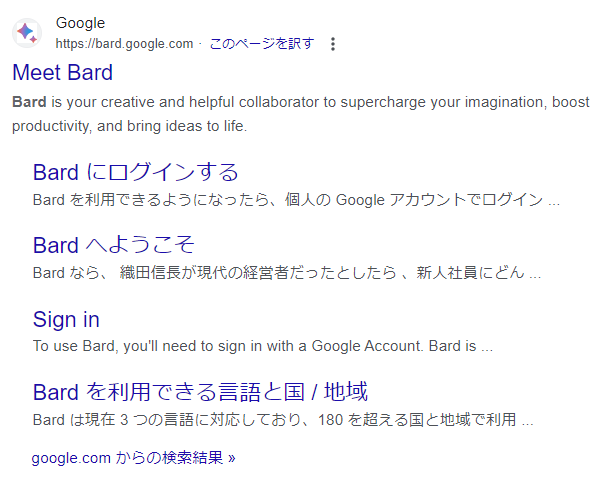The image size is (605, 483).
Task: Open "Bard を利用できる言語と国 / 地域" sitelink
Action: (x=200, y=392)
